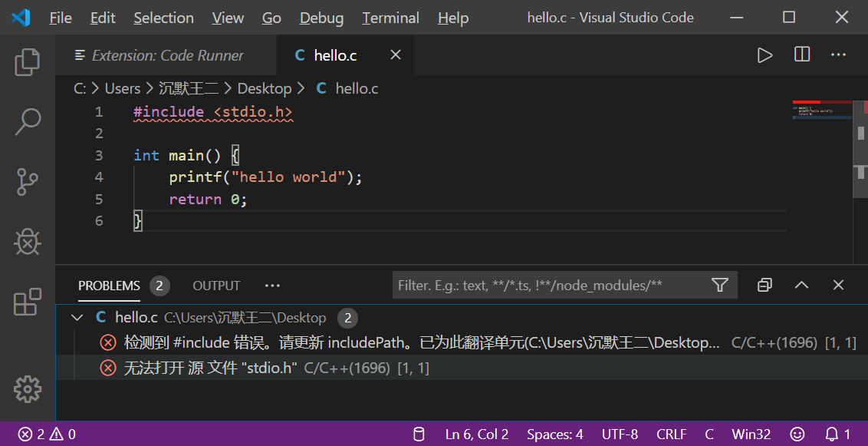The width and height of the screenshot is (868, 446).
Task: Toggle the problems filter funnel button
Action: tap(719, 286)
